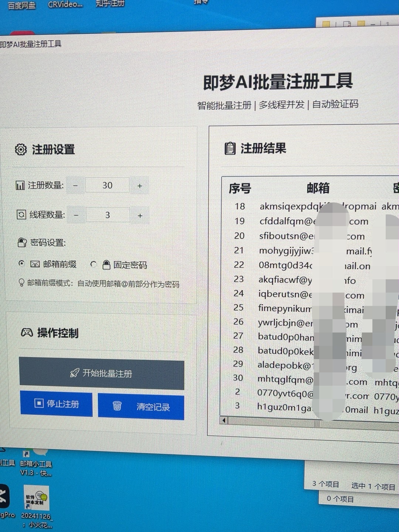
Task: Click the rocket icon on start button
Action: pos(75,373)
